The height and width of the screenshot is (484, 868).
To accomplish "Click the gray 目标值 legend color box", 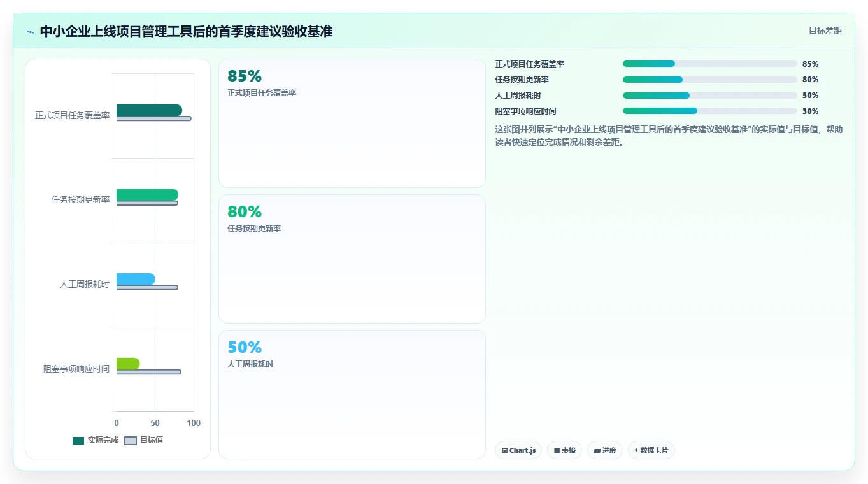I will point(131,441).
